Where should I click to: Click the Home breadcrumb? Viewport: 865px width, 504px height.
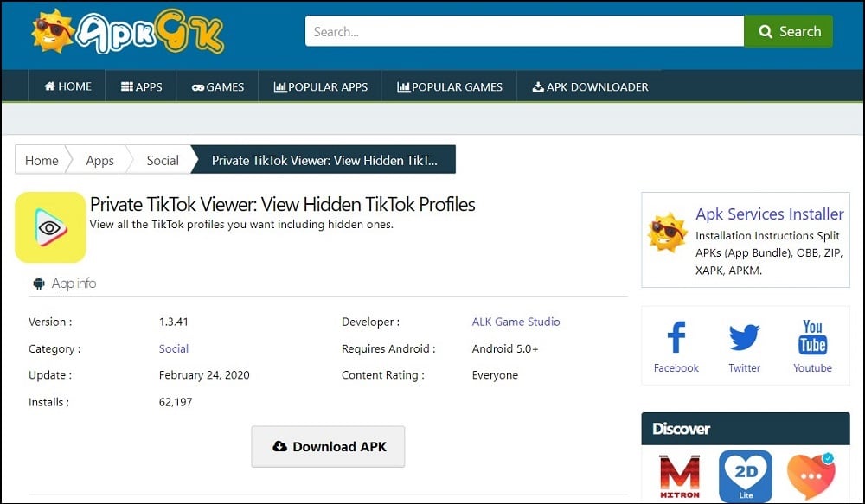point(42,161)
